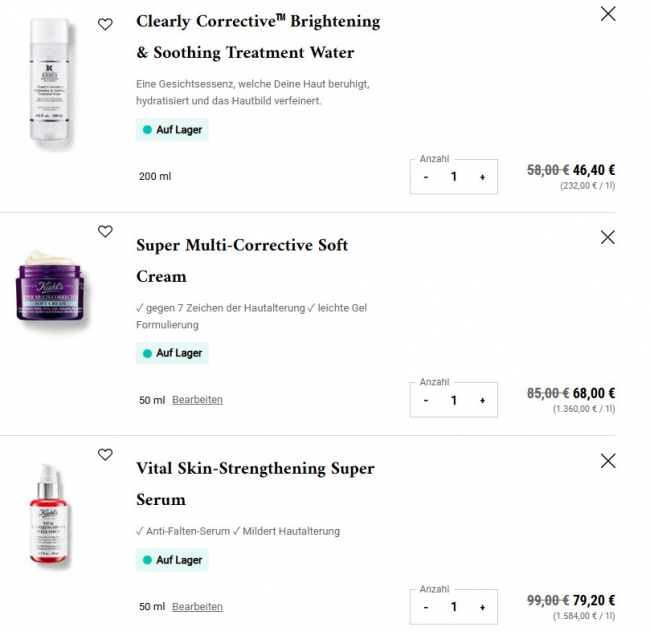Decrease Super Multi-Corrective Soft Cream quantity
The width and height of the screenshot is (650, 631).
tap(426, 400)
